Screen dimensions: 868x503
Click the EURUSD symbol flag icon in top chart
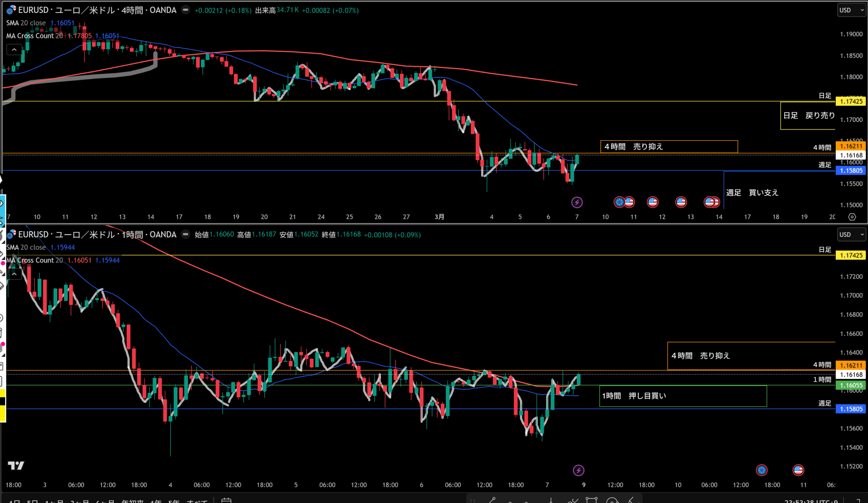tap(11, 10)
